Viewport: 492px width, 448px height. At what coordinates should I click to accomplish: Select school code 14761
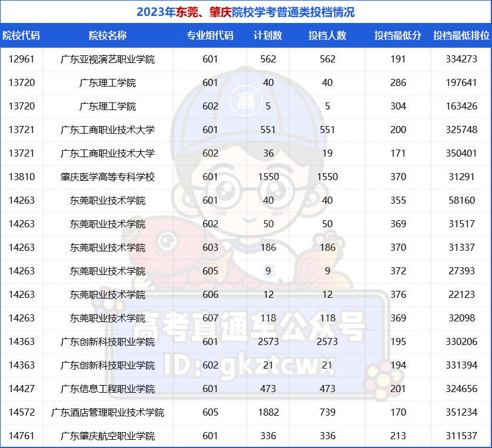[x=21, y=436]
